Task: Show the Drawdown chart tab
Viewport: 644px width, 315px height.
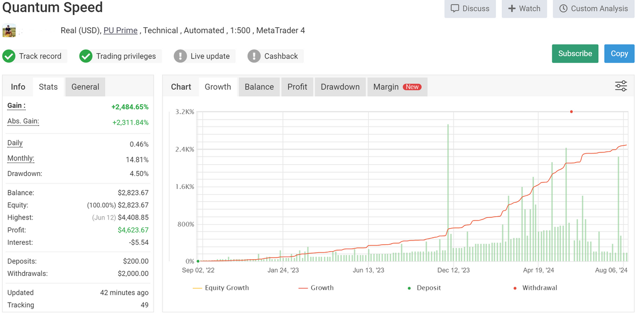Action: (340, 87)
